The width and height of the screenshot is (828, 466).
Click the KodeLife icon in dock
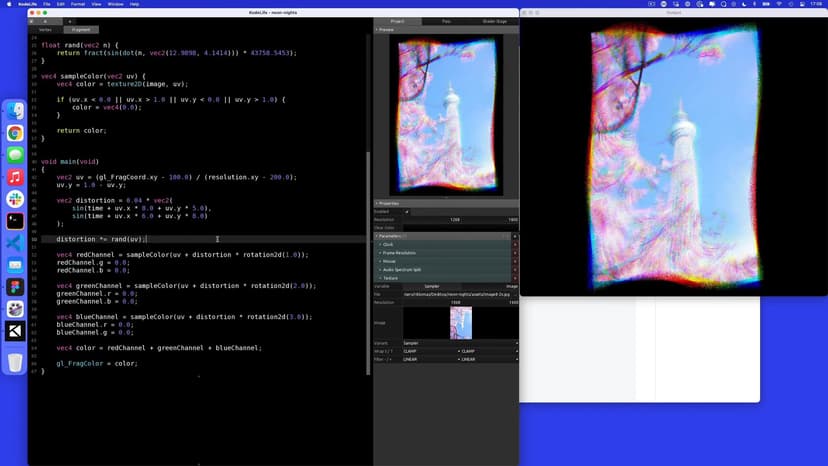(15, 331)
